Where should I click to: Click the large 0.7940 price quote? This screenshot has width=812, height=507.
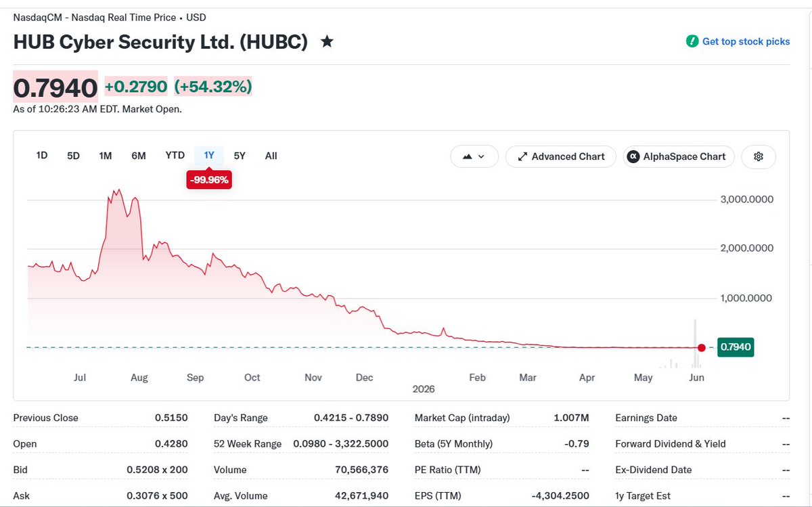55,87
